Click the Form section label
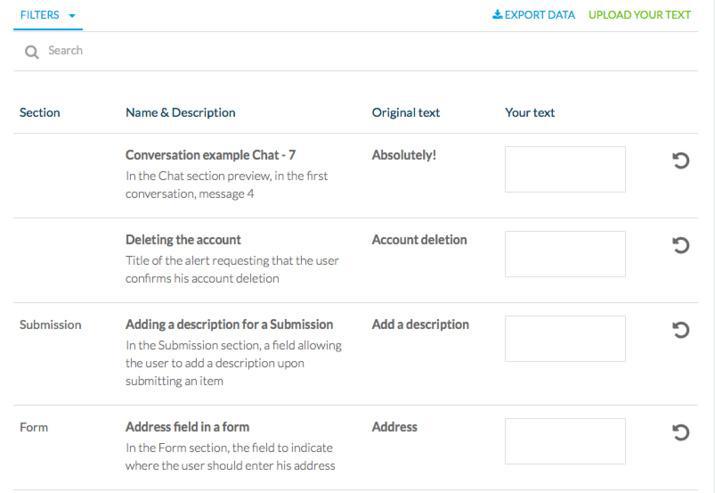The image size is (715, 493). (x=34, y=427)
